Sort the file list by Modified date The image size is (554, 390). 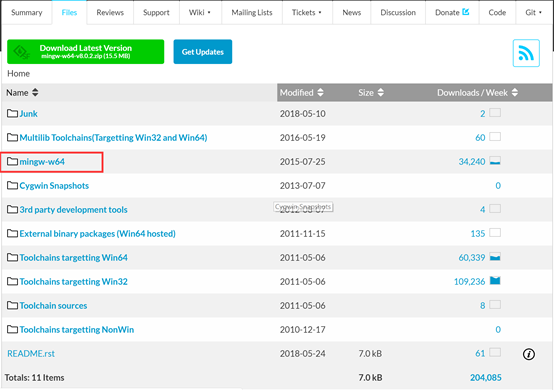[x=301, y=93]
